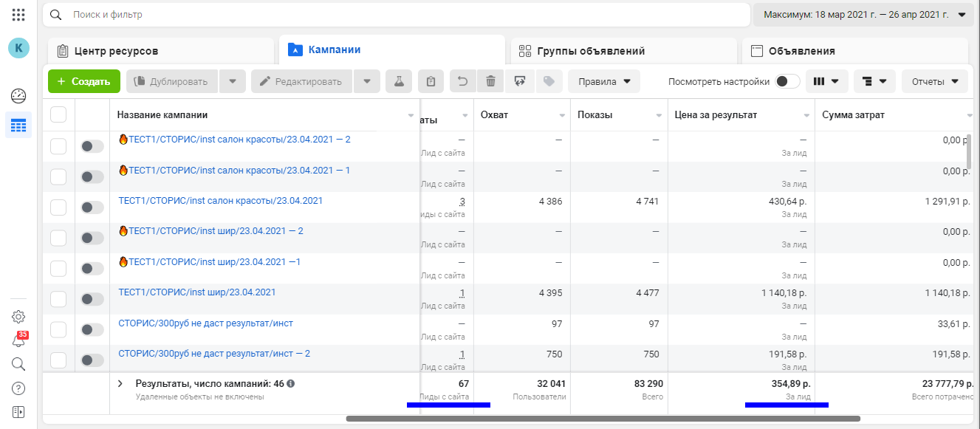Screen dimensions: 980x429
Task: Click the horizontal scrollbar under the table
Action: pos(603,419)
